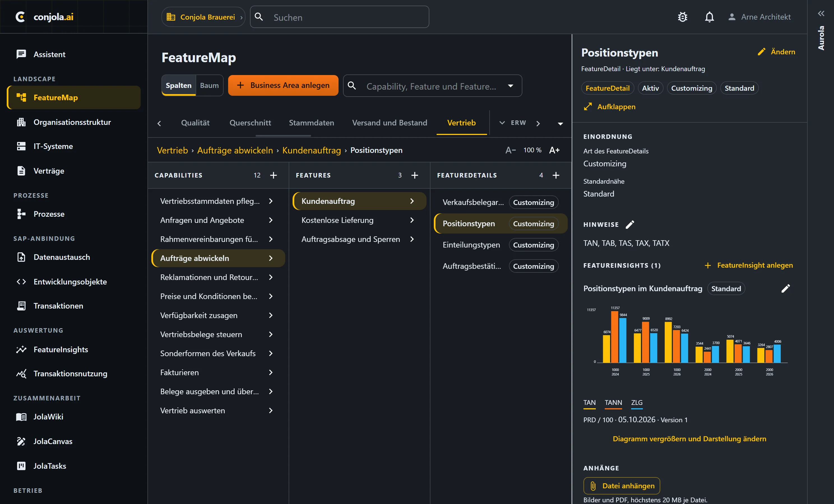
Task: Switch to Spalten view
Action: 179,85
